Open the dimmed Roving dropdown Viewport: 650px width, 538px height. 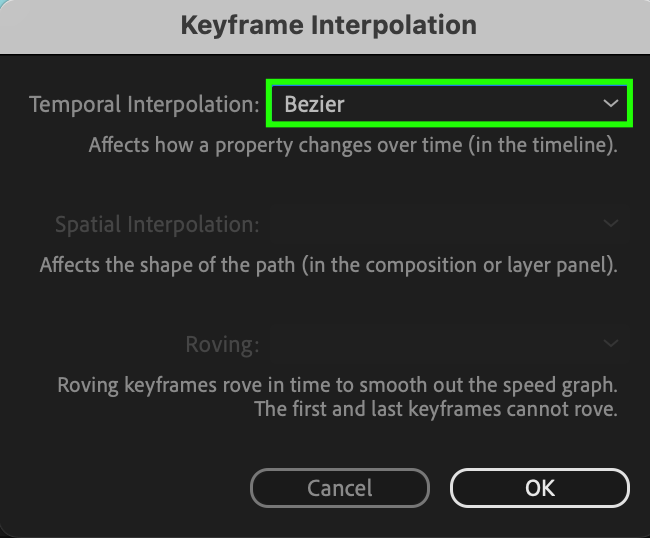coord(448,345)
